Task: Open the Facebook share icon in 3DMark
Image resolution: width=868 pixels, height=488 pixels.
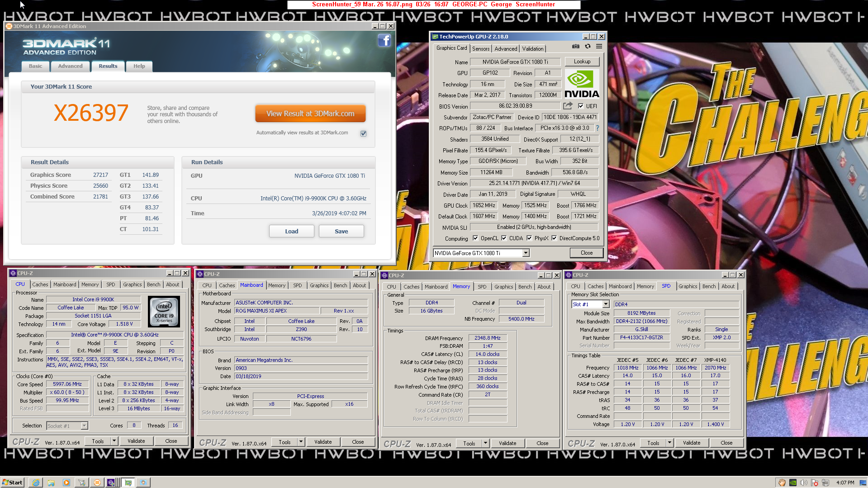Action: [x=384, y=41]
